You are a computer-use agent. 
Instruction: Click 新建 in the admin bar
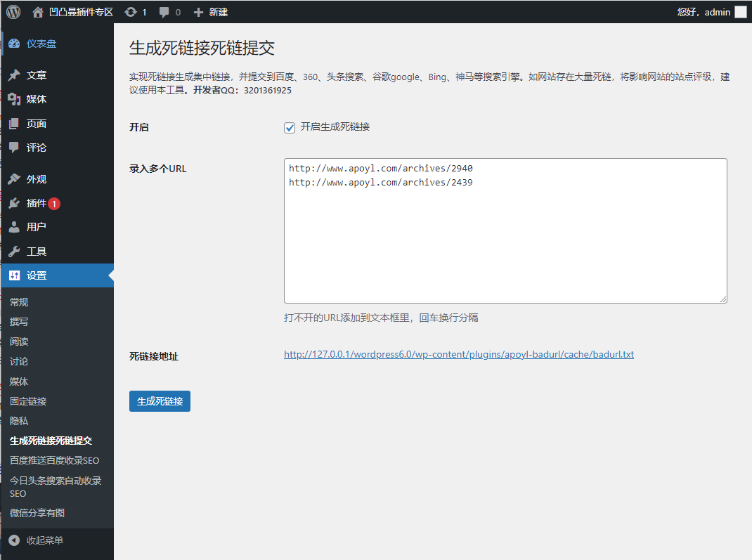click(x=218, y=12)
